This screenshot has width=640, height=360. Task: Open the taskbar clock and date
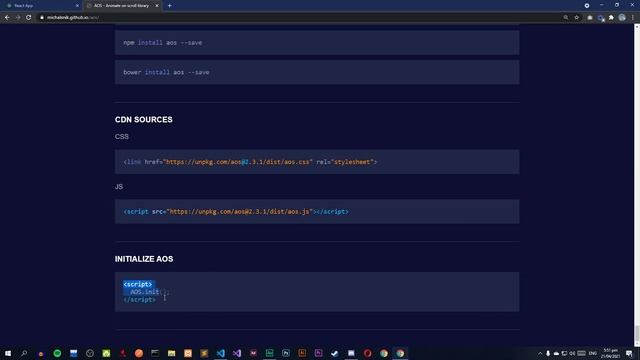(611, 353)
